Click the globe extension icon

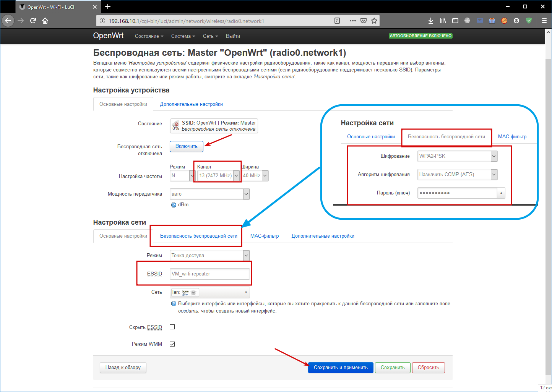(467, 21)
